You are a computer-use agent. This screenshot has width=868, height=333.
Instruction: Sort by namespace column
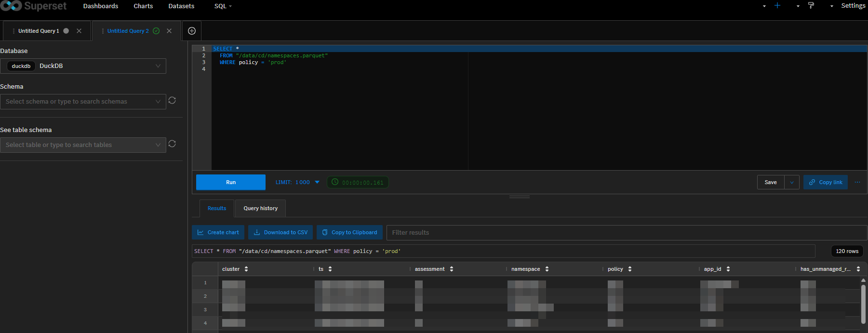tap(547, 269)
